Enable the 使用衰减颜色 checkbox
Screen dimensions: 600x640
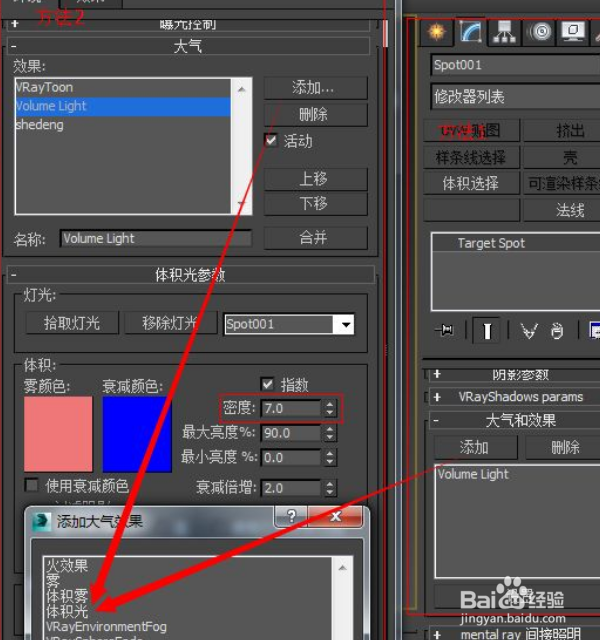31,485
